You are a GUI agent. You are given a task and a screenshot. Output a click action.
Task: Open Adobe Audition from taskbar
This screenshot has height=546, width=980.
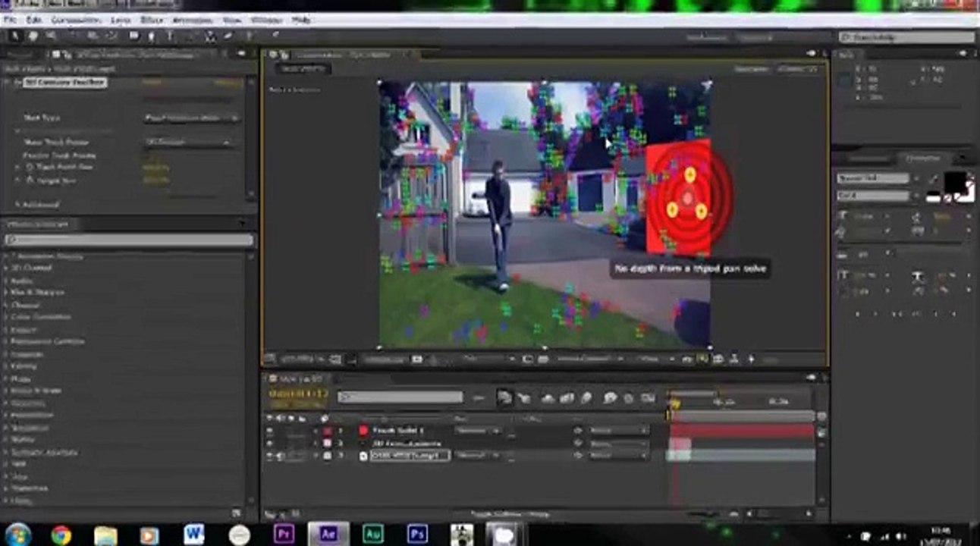click(372, 534)
